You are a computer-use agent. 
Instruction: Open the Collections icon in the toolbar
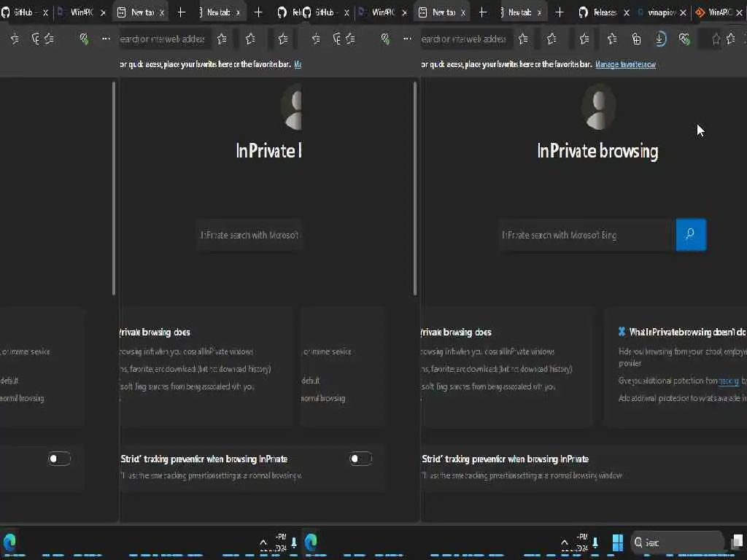[x=636, y=39]
